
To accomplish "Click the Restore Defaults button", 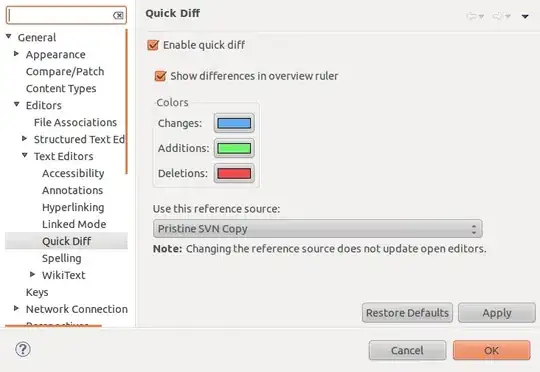I will (407, 313).
